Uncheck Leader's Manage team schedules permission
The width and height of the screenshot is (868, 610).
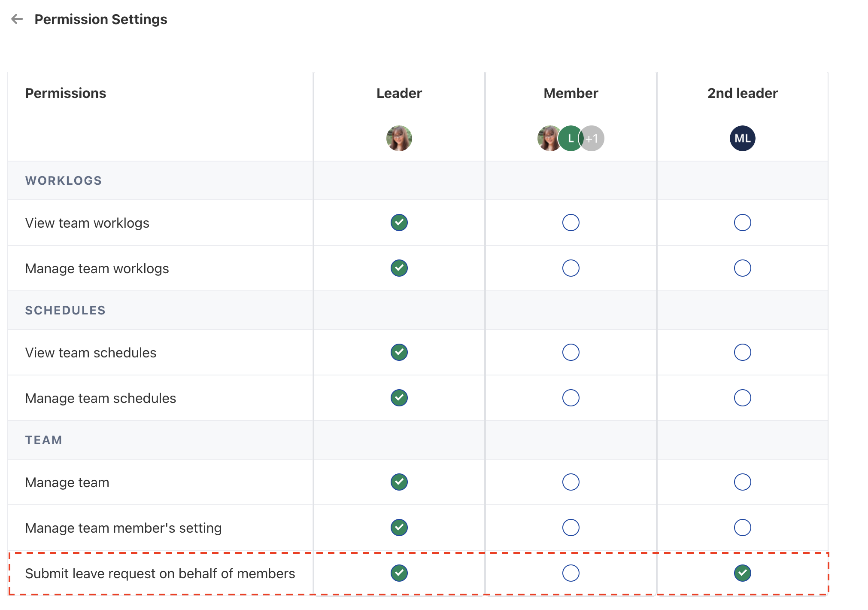[399, 398]
